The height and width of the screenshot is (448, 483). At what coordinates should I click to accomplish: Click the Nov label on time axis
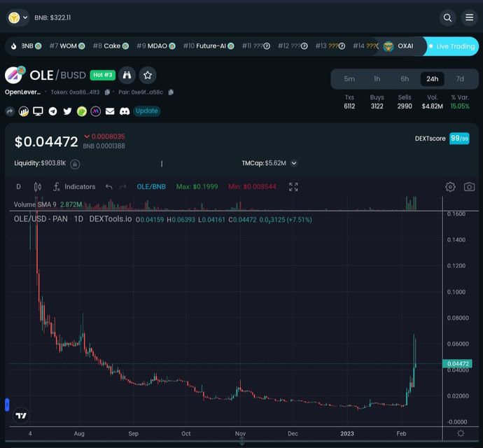[240, 434]
